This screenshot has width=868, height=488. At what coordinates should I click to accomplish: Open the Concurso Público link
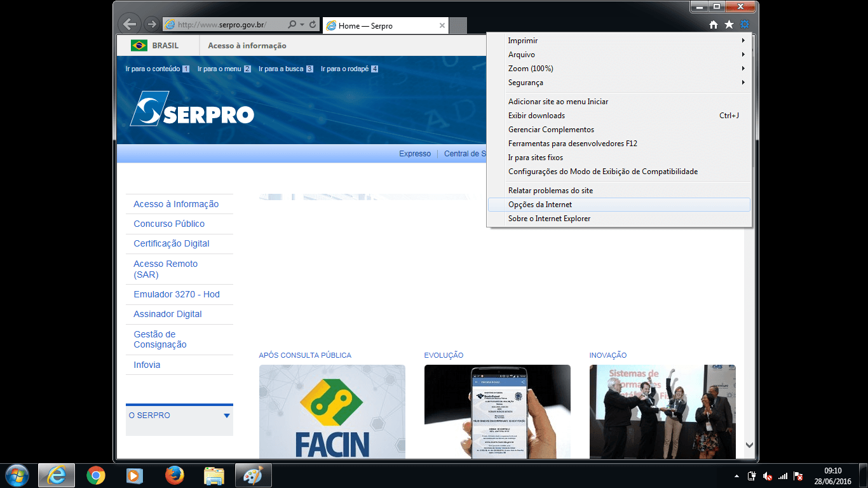[169, 224]
